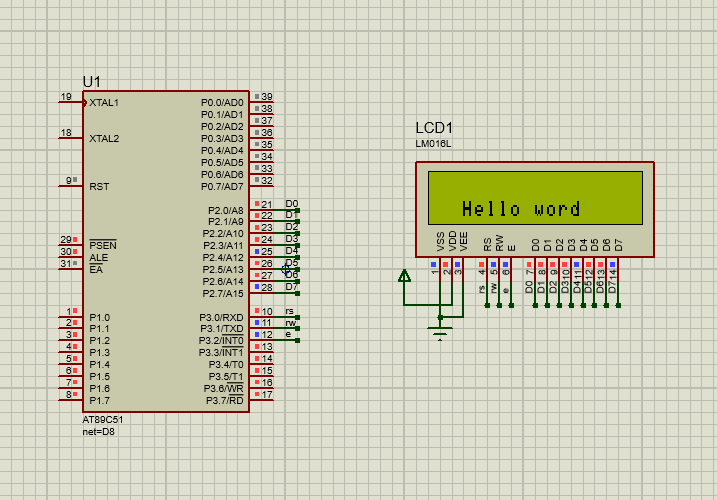Click the P2.0/A8 pin 21 with the D0 label
This screenshot has height=500, width=717.
[x=265, y=209]
